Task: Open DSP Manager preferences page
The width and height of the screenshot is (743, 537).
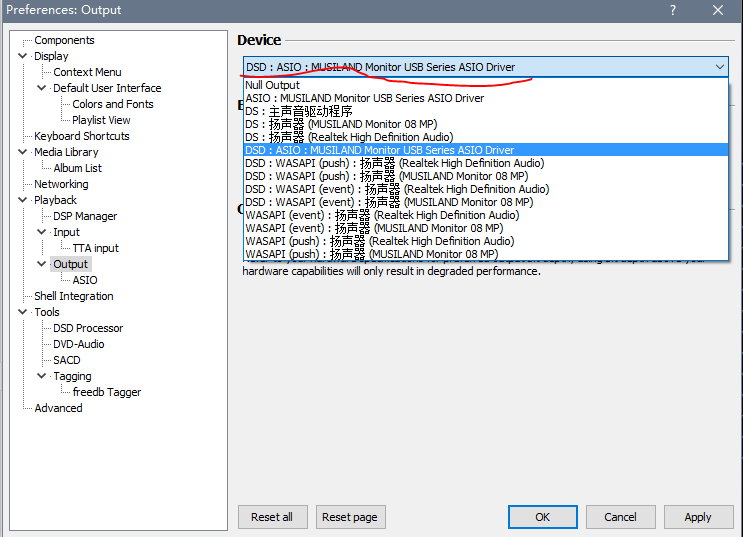Action: click(x=85, y=216)
